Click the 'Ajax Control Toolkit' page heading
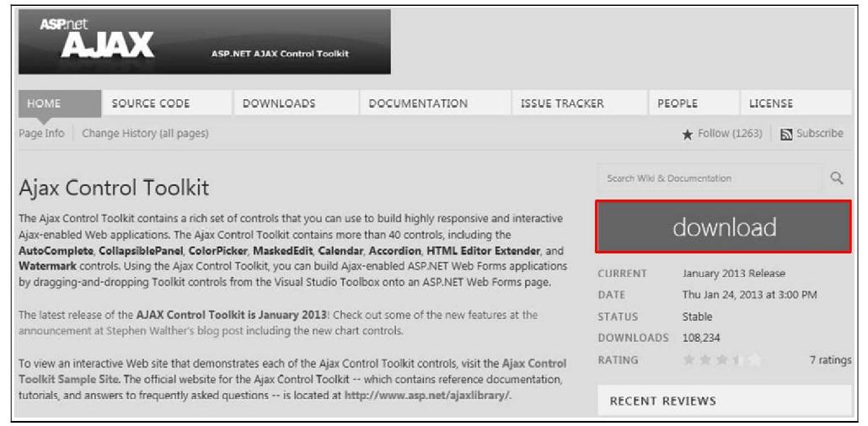This screenshot has width=868, height=426. click(x=114, y=188)
